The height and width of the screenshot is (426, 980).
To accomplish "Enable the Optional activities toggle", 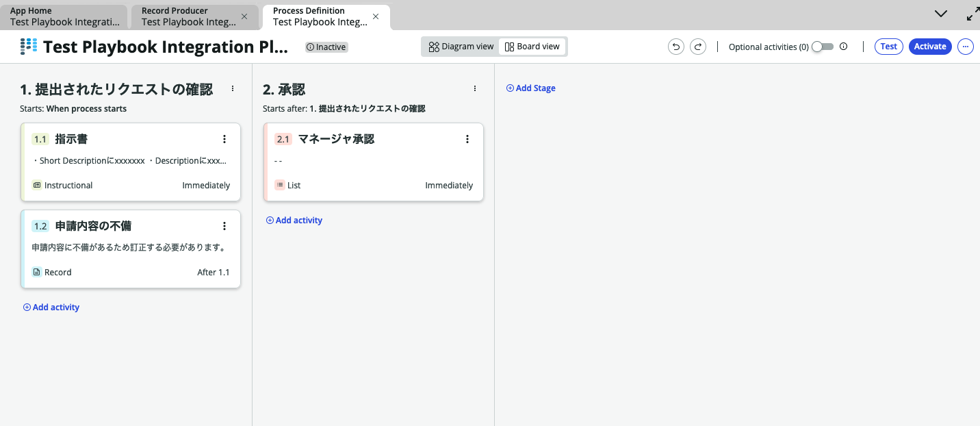I will point(821,46).
